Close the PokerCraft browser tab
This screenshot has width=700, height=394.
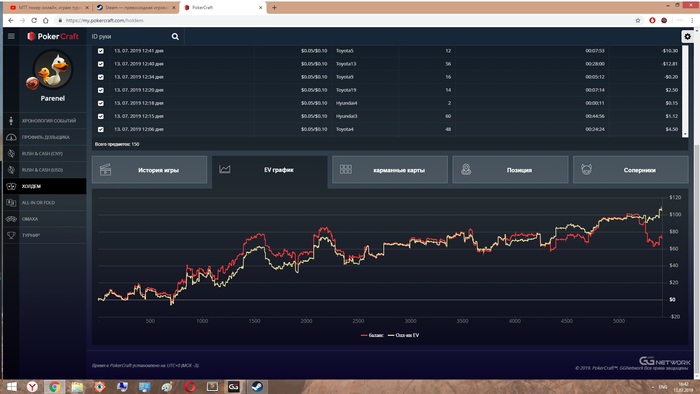pyautogui.click(x=261, y=8)
